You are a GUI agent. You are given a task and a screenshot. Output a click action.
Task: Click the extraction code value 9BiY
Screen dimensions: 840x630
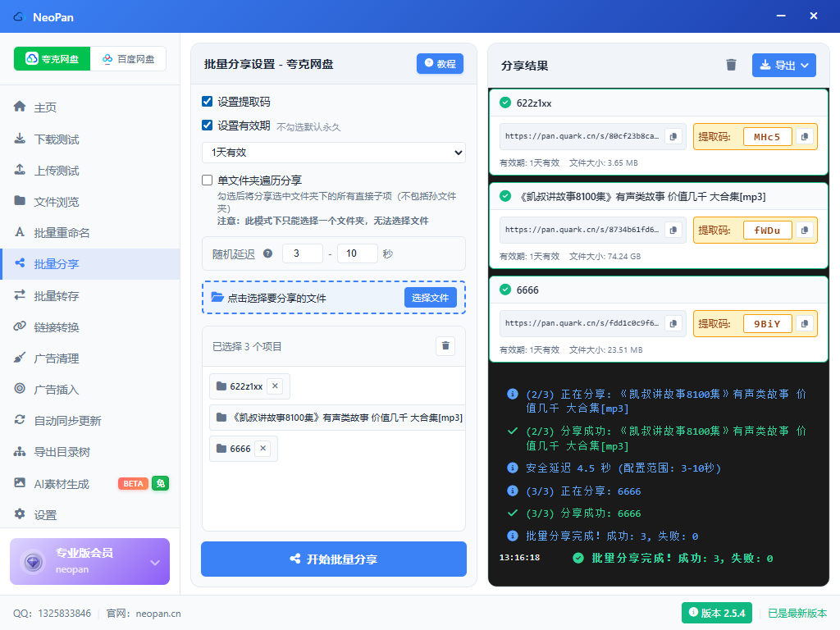pos(767,323)
